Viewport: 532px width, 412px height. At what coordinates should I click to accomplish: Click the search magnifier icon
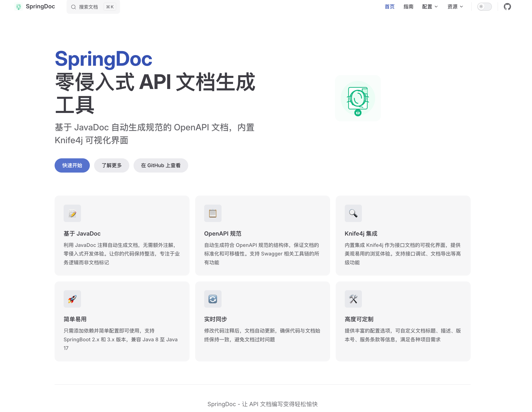(73, 7)
